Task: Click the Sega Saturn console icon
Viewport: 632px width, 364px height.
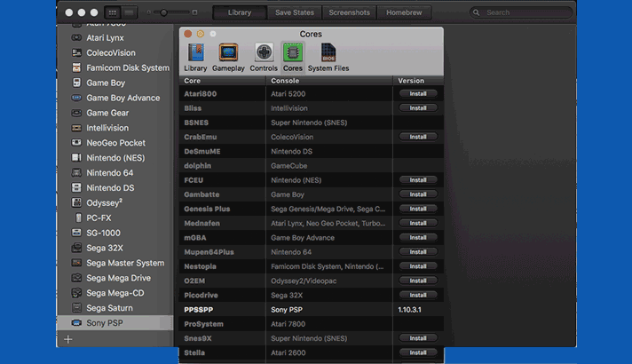Action: pyautogui.click(x=76, y=308)
